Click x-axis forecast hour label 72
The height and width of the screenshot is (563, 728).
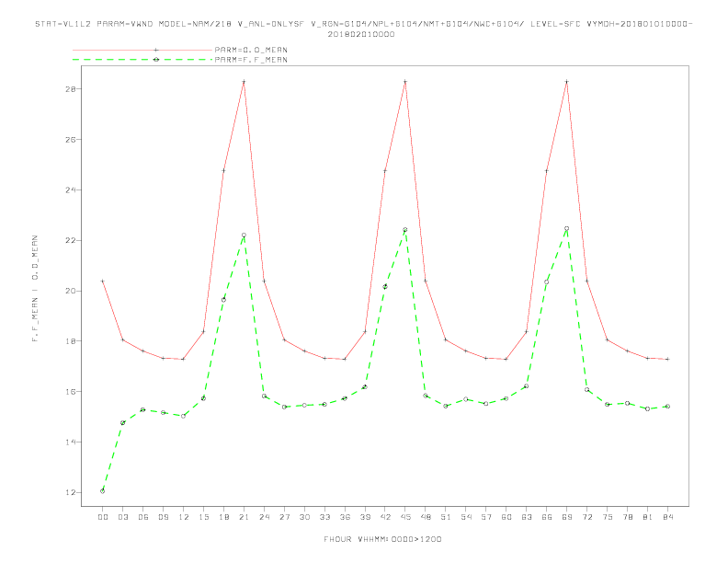(586, 517)
